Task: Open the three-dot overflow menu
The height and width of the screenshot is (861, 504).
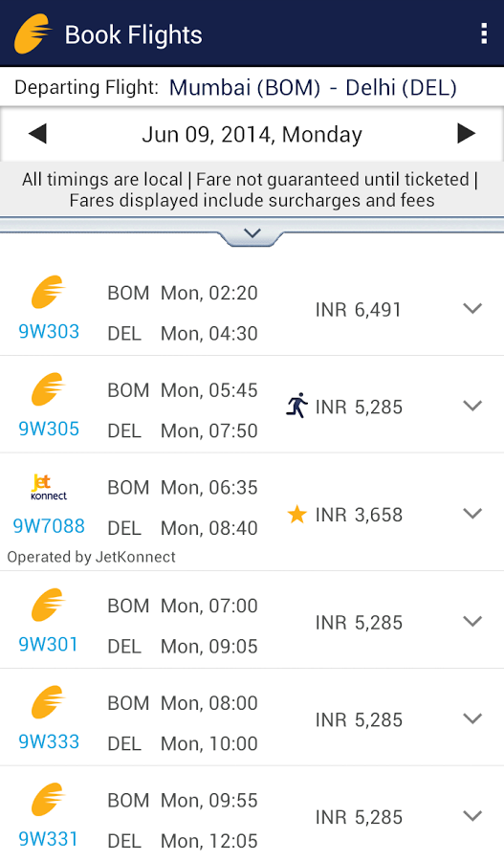Action: click(x=483, y=33)
